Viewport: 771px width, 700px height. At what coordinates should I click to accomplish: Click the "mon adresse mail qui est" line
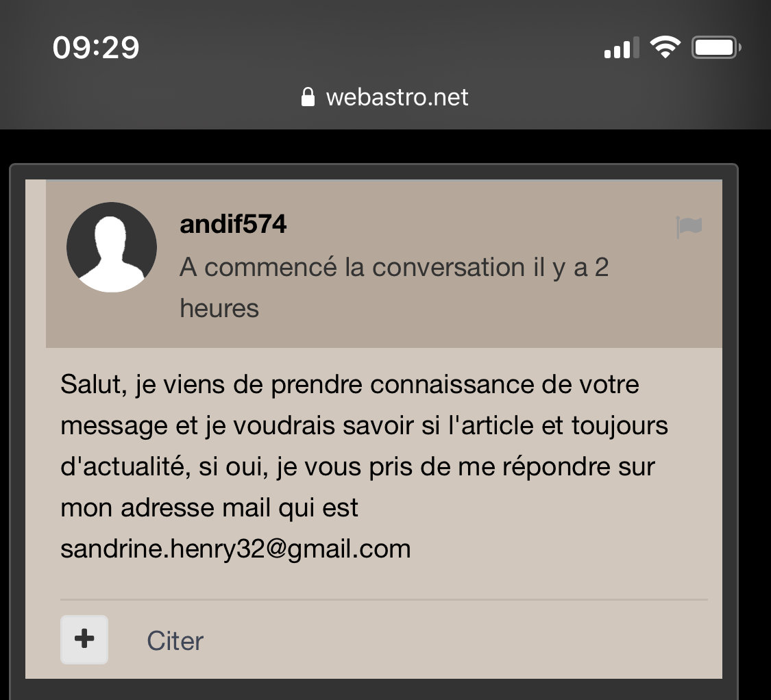pos(209,508)
